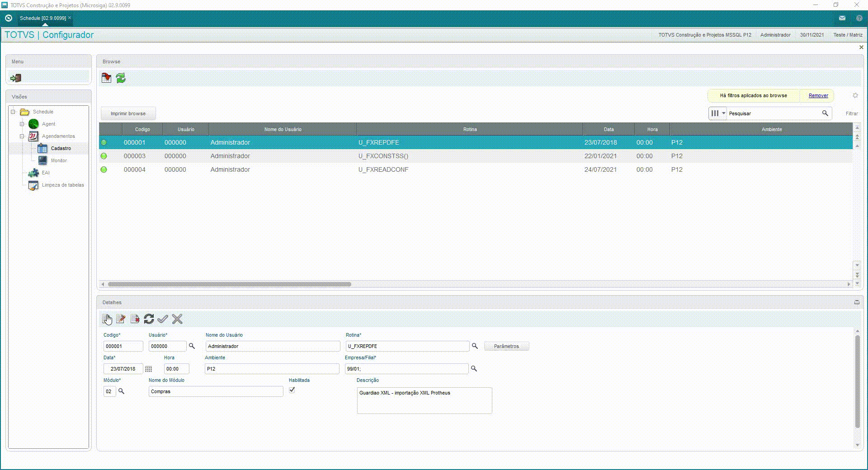
Task: Click the TOTVS logo icon in tab bar
Action: [8, 18]
